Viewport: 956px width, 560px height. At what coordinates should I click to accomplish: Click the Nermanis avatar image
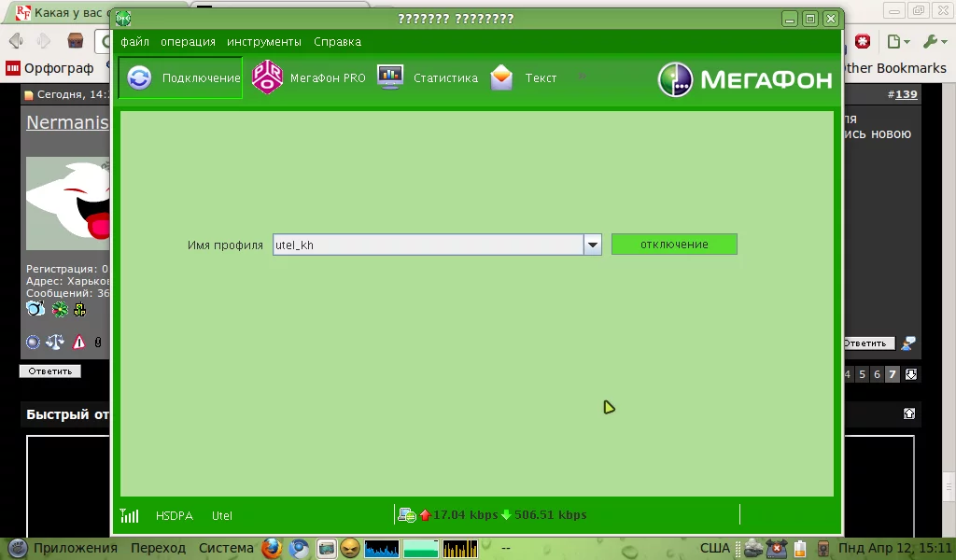coord(67,203)
